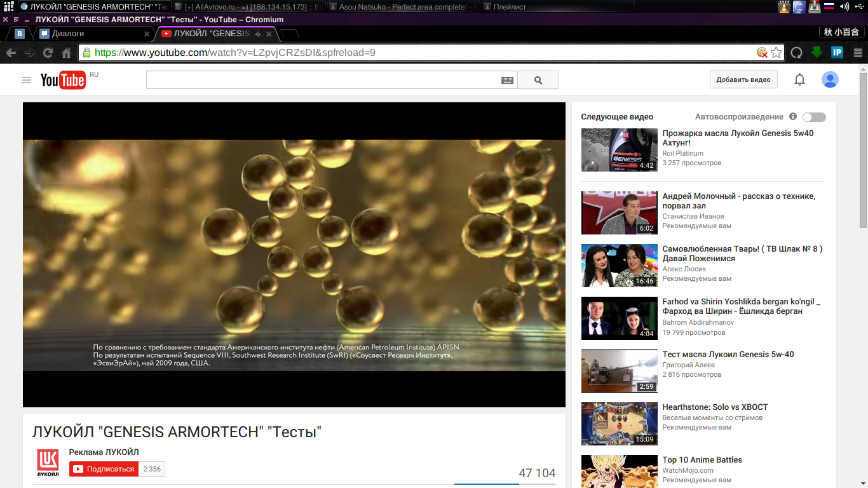Click the 4:42 Genesis oil thumbnail

click(620, 150)
